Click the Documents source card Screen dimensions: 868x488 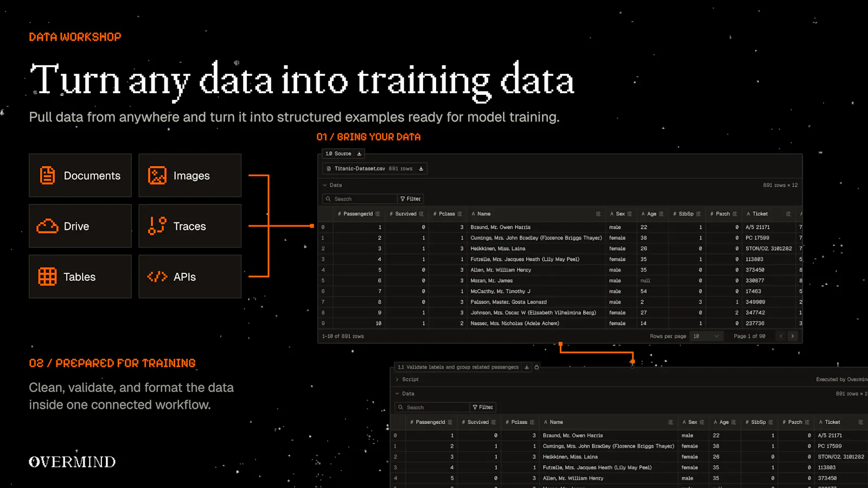[80, 175]
